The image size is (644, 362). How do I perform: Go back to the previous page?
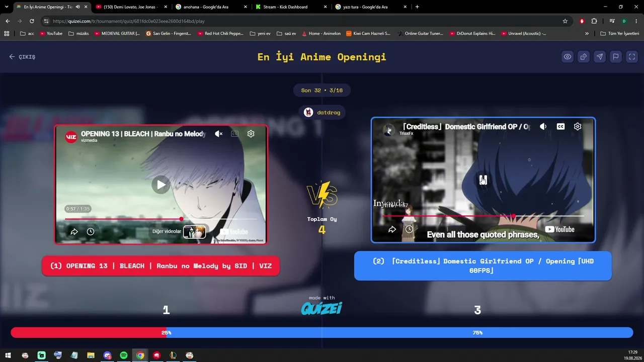point(8,21)
